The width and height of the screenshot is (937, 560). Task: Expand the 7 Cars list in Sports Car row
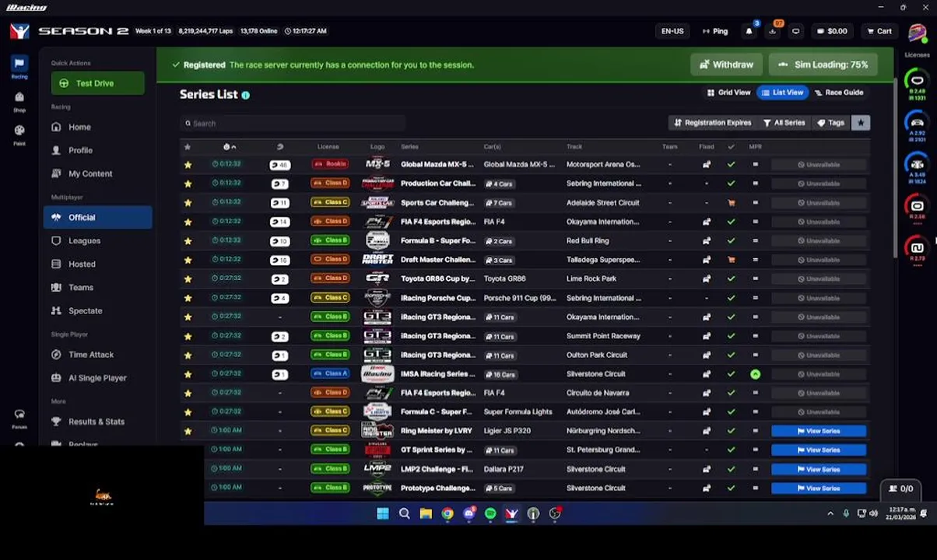pyautogui.click(x=499, y=203)
